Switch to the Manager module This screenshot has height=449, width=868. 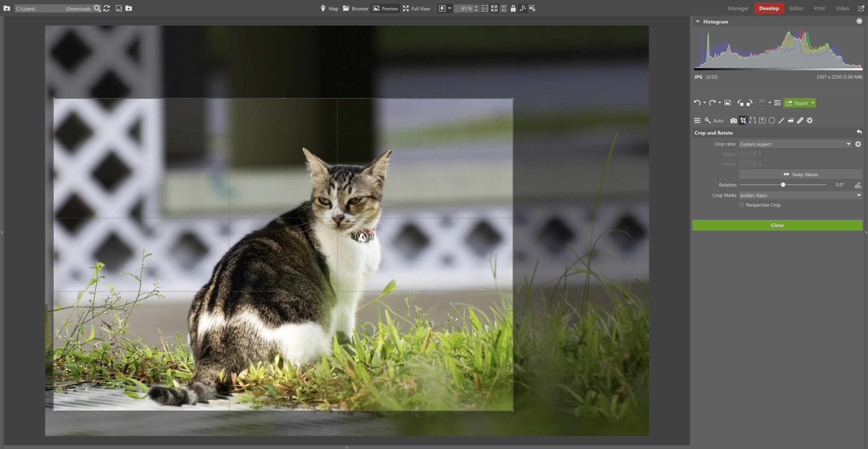click(x=738, y=8)
